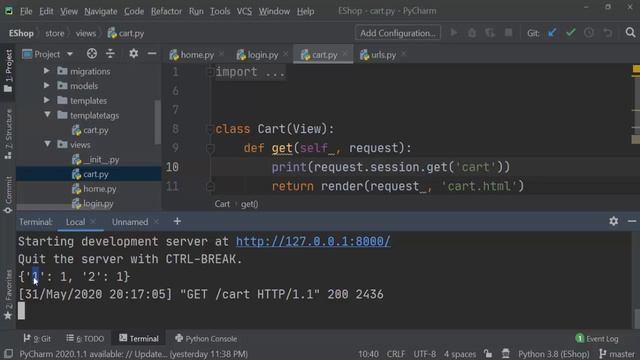Click the Run configuration play icon
The height and width of the screenshot is (360, 640).
tap(453, 33)
